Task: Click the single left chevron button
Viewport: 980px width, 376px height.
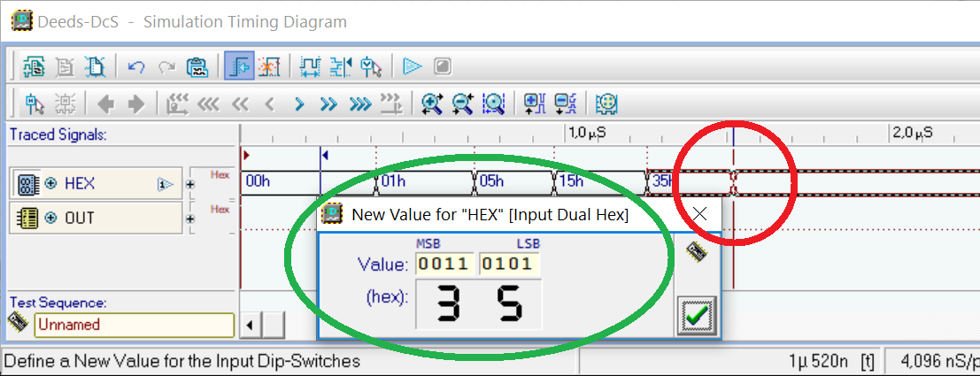Action: (x=270, y=104)
